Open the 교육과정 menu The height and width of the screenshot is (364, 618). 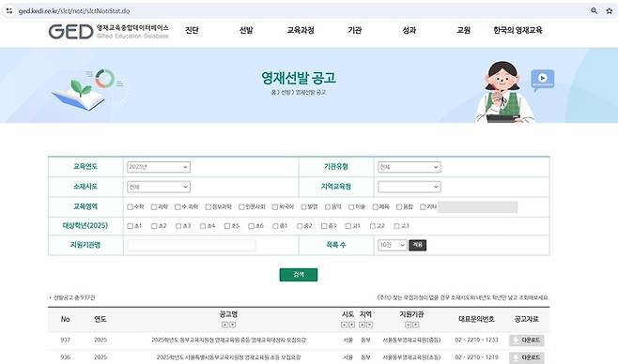pos(301,30)
